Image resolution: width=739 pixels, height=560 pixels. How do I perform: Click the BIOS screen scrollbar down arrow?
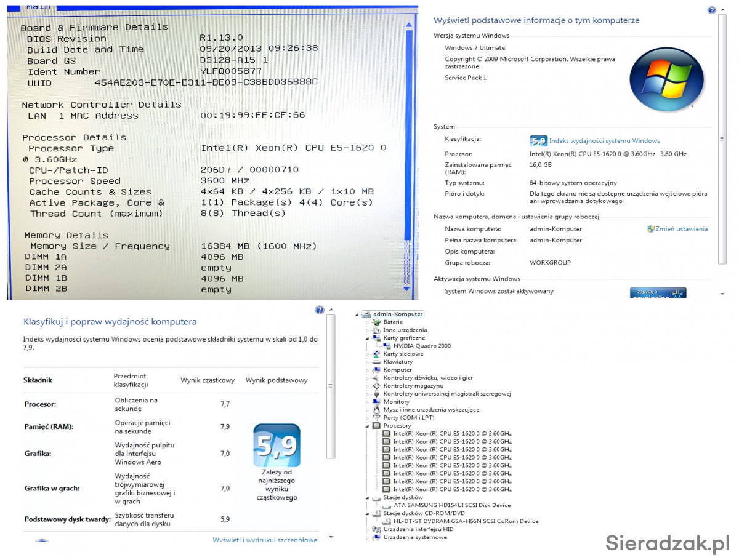tap(406, 288)
